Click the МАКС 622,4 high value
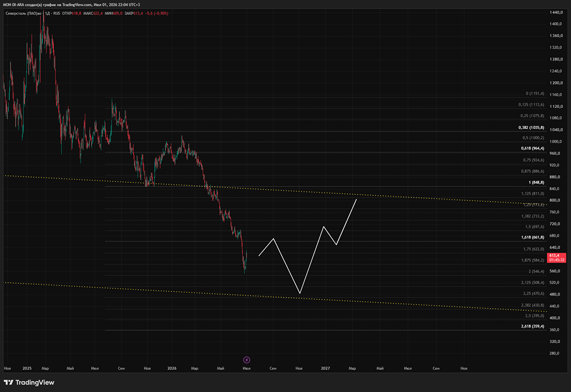Image resolution: width=571 pixels, height=392 pixels. coord(93,13)
